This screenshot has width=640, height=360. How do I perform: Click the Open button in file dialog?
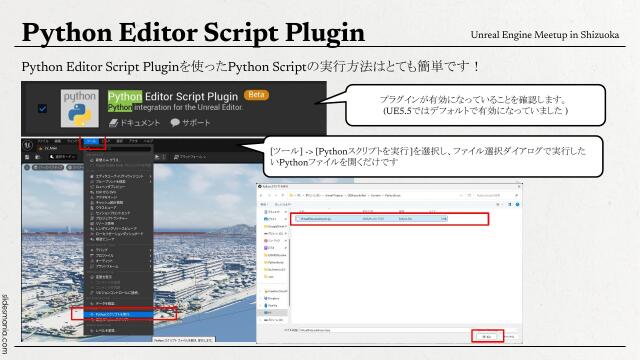pyautogui.click(x=487, y=337)
